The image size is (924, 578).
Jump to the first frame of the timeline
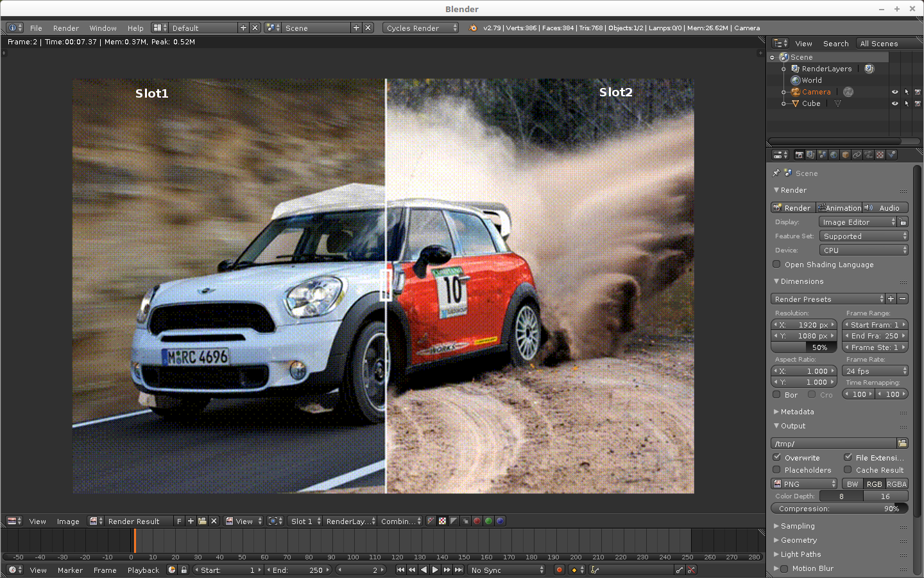click(400, 570)
